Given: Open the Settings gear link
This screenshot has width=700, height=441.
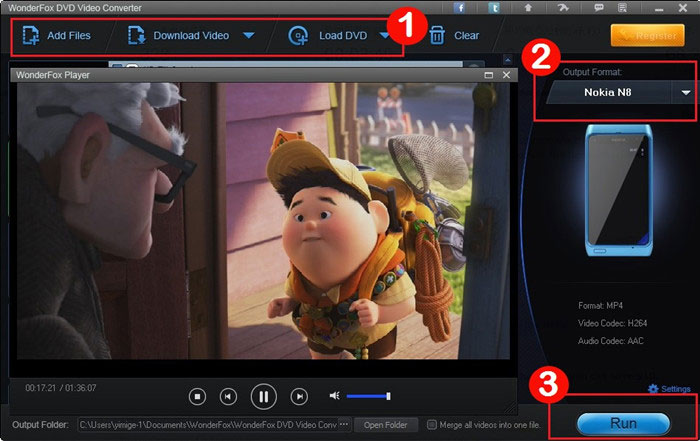Looking at the screenshot, I should coord(670,389).
